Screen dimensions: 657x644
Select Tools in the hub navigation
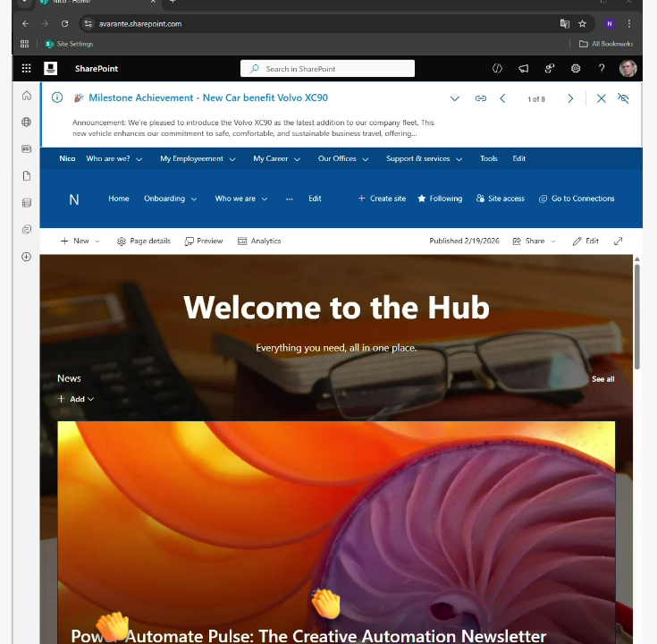[x=489, y=158]
